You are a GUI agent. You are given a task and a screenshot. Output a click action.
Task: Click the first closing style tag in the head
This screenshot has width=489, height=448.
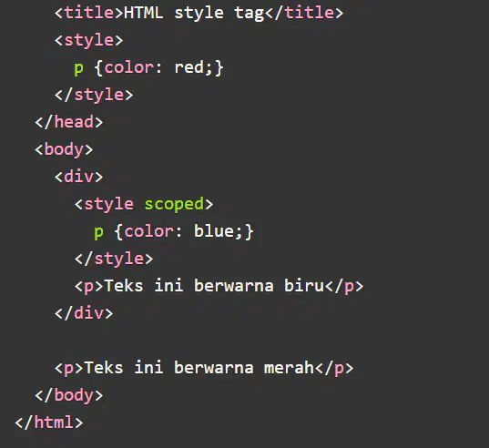pyautogui.click(x=94, y=96)
